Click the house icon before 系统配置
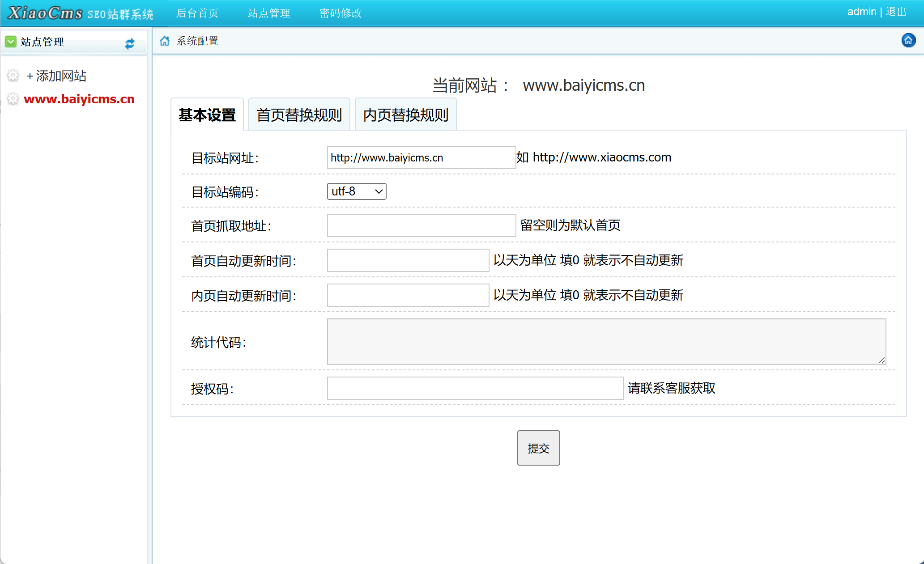The height and width of the screenshot is (564, 924). pyautogui.click(x=165, y=41)
